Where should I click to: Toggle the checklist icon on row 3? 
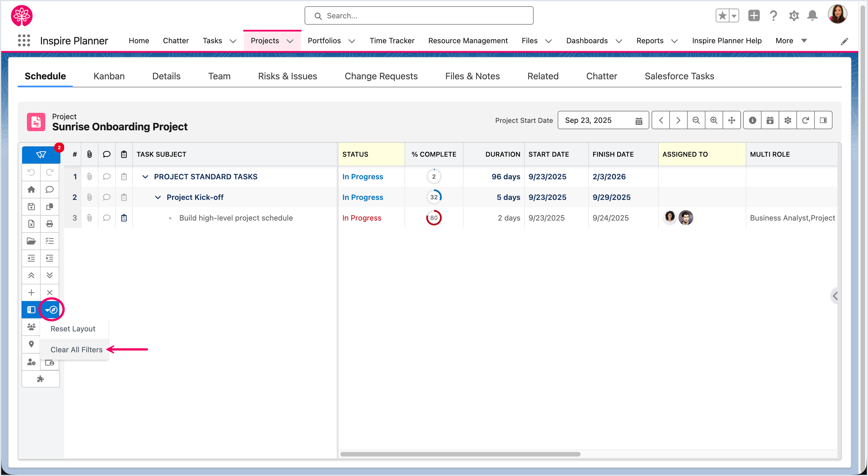124,218
